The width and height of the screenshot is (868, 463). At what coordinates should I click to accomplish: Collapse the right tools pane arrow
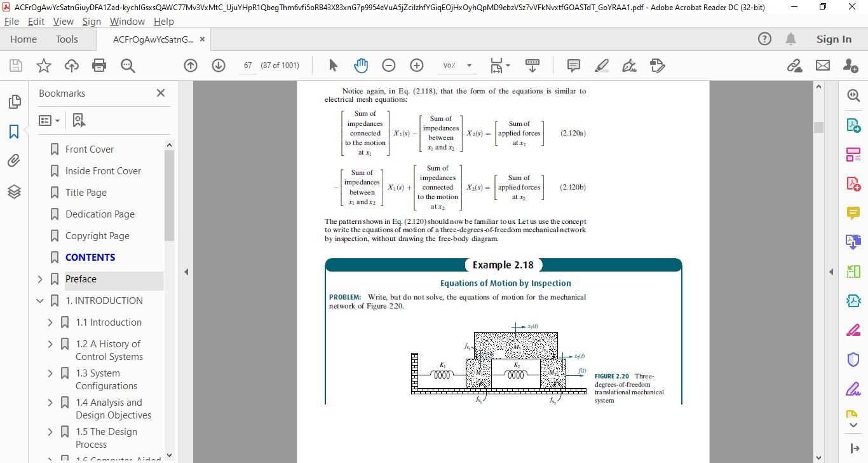click(x=831, y=272)
